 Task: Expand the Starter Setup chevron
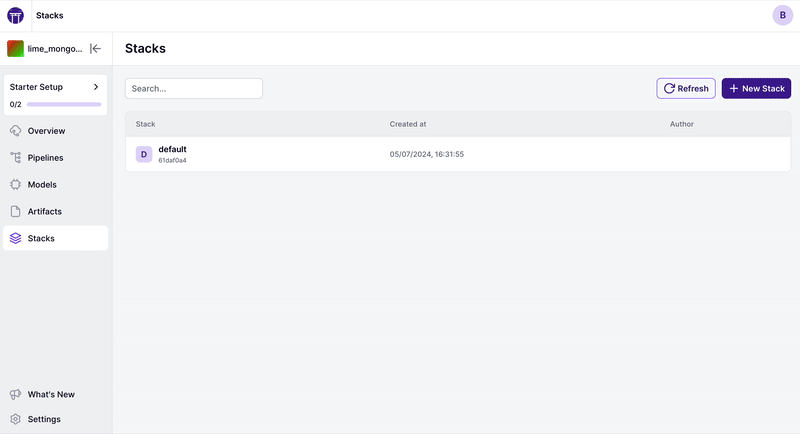point(96,87)
